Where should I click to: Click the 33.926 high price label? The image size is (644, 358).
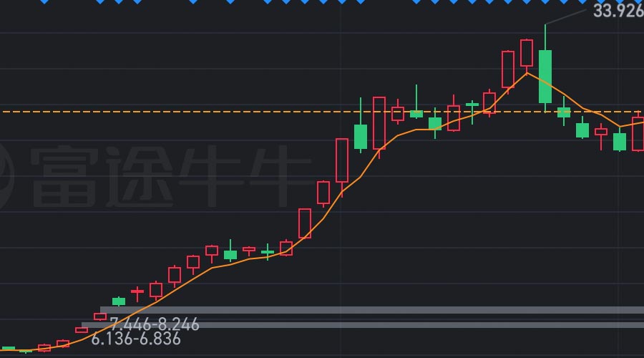(618, 11)
